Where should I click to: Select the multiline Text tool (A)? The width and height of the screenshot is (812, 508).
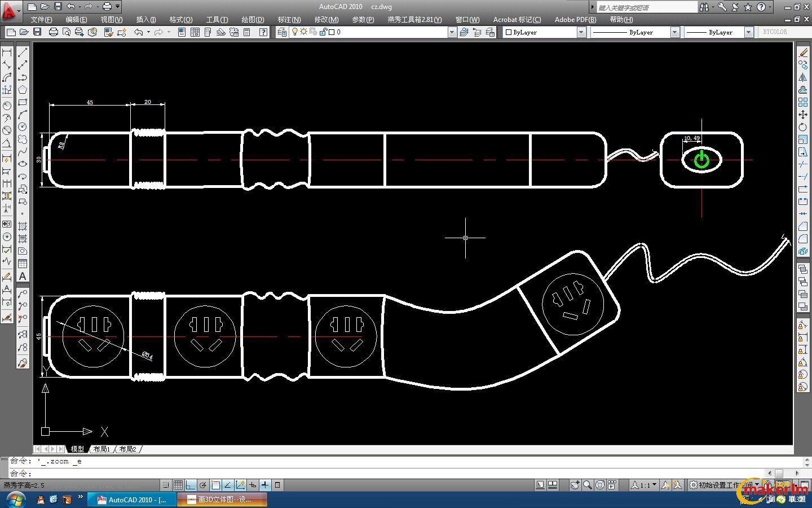point(23,276)
